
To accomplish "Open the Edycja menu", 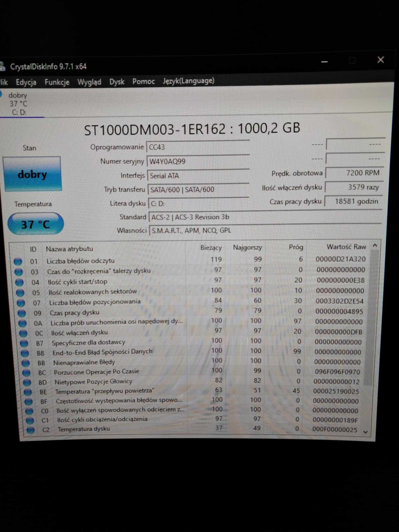I will pyautogui.click(x=26, y=82).
